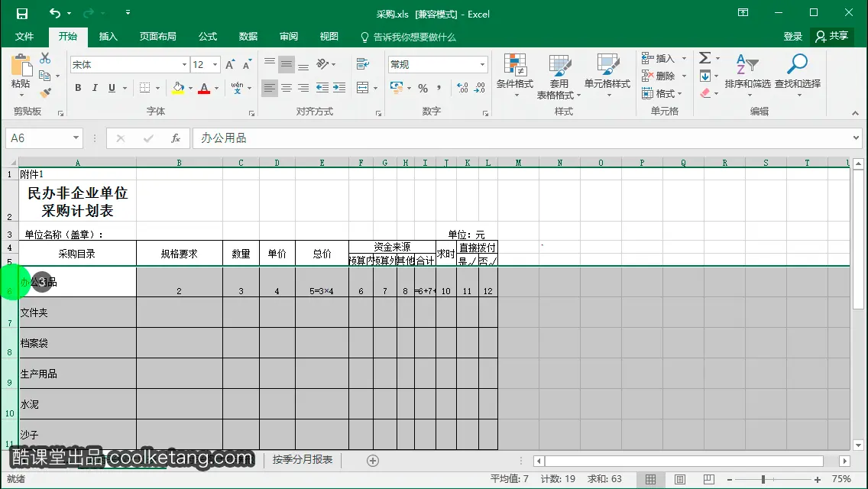
Task: Toggle Italic formatting
Action: click(95, 88)
